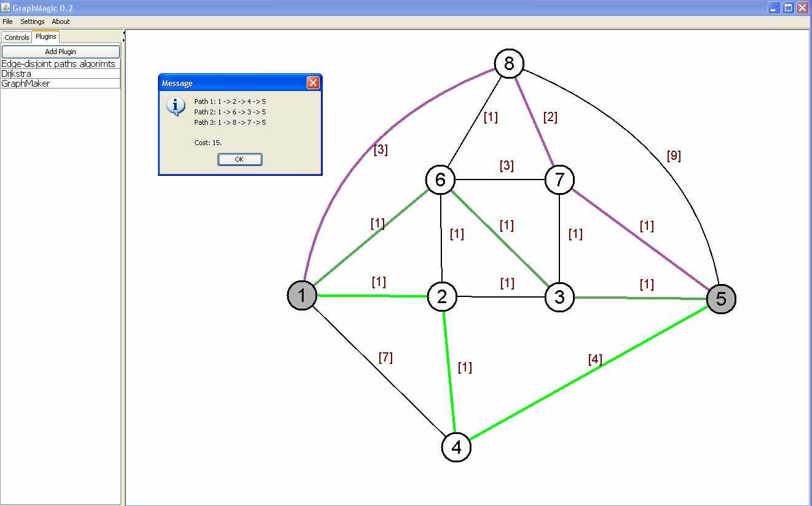Select graph node 8

[x=509, y=63]
